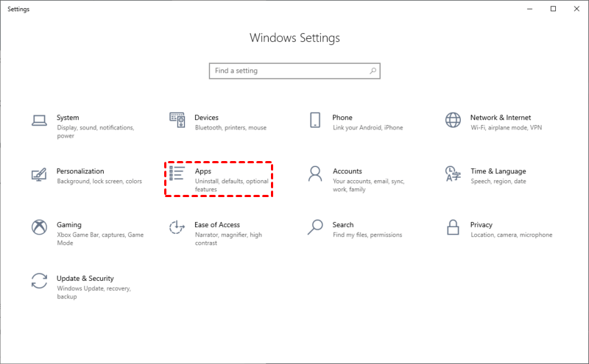The width and height of the screenshot is (589, 364).
Task: Click the Apps list icon
Action: pos(177,174)
